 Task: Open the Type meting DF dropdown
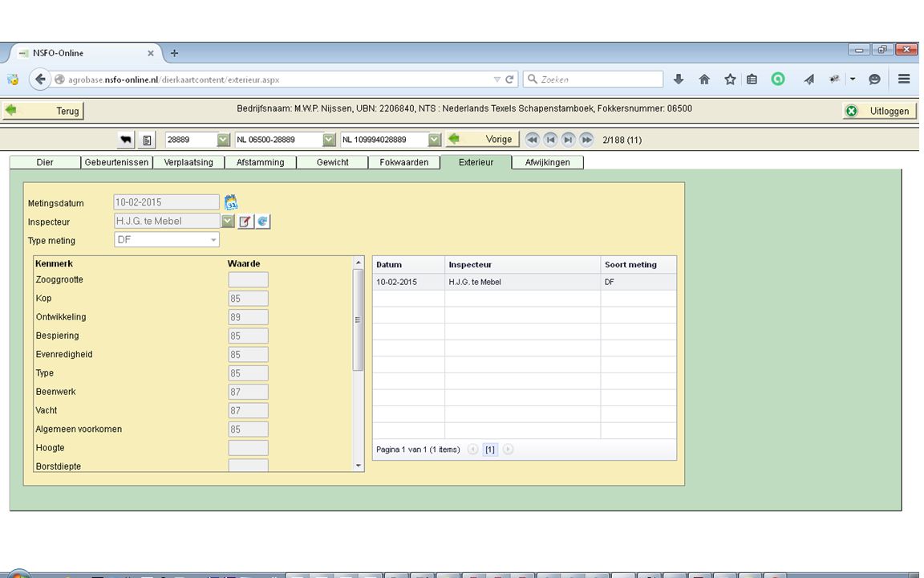click(213, 240)
